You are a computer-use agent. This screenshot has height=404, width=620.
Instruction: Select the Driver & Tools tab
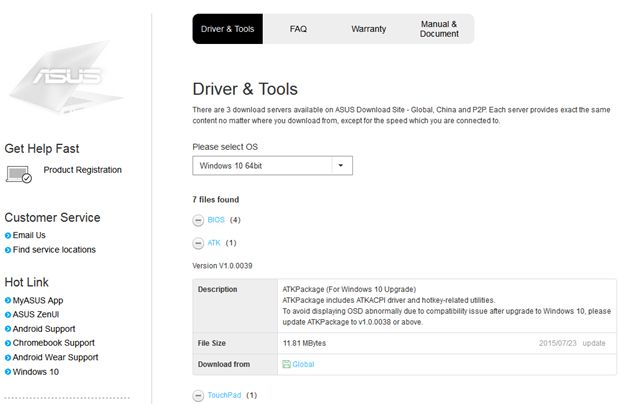tap(226, 29)
